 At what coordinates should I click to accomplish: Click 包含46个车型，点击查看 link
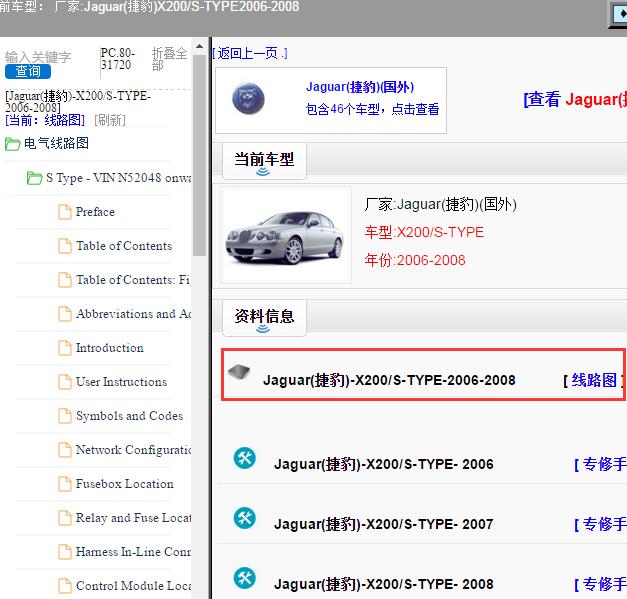[372, 109]
